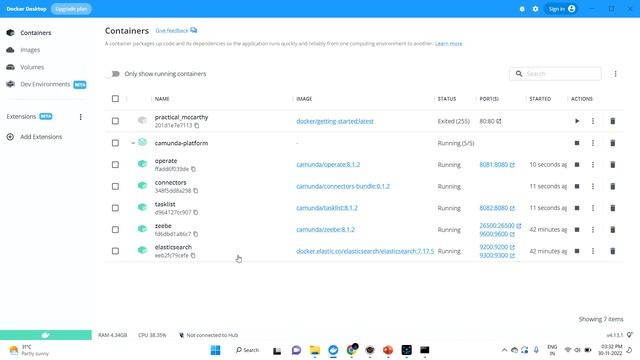Open the camunda/operate:8.1.2 image link
The width and height of the screenshot is (640, 360).
point(328,165)
